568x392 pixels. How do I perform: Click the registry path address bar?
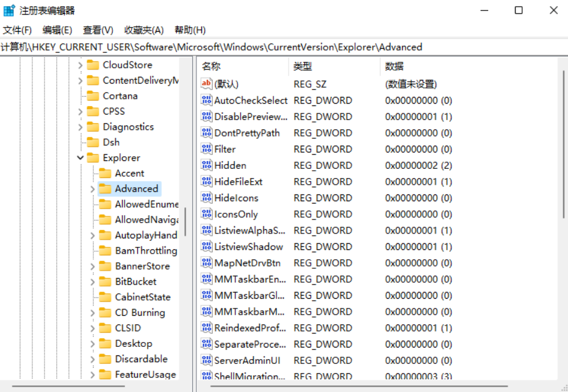coord(284,47)
